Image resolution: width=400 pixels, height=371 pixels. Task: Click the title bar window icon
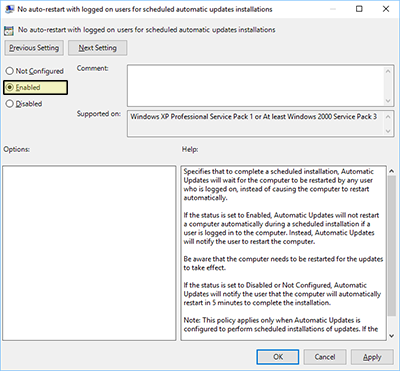point(9,9)
